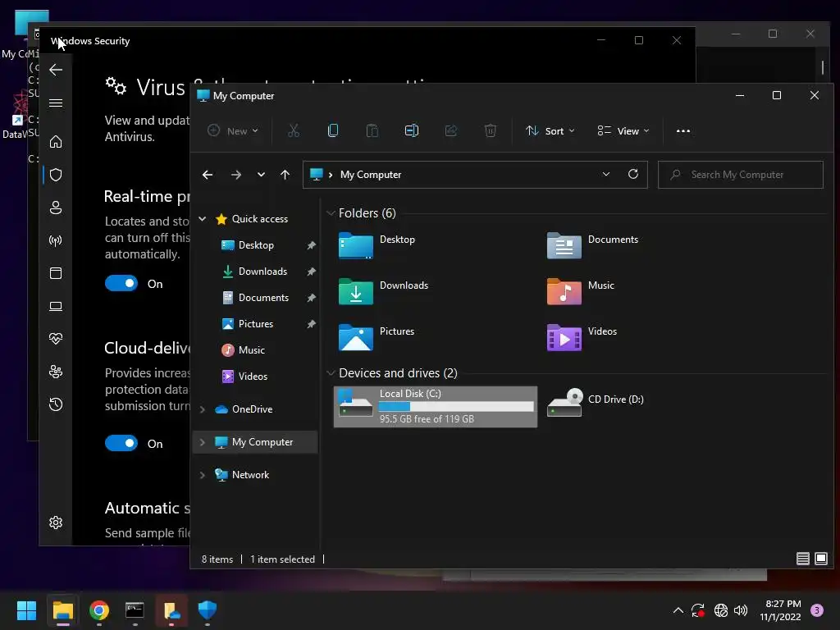Open Account protection in Windows Security sidebar
The image size is (840, 630).
56,208
